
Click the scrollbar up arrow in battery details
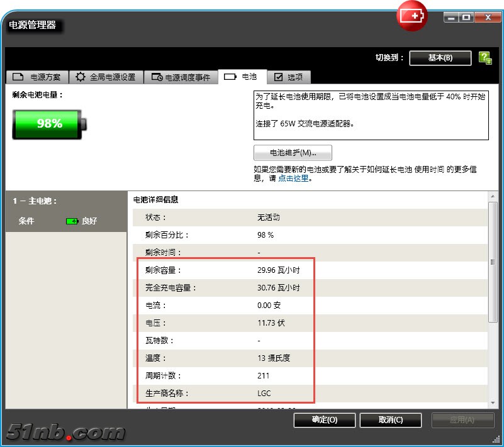(x=493, y=196)
